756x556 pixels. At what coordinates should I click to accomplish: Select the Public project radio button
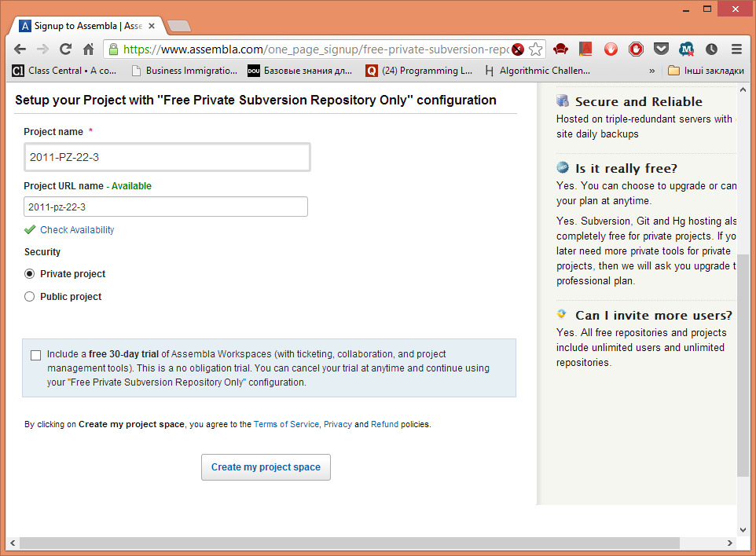pos(29,296)
